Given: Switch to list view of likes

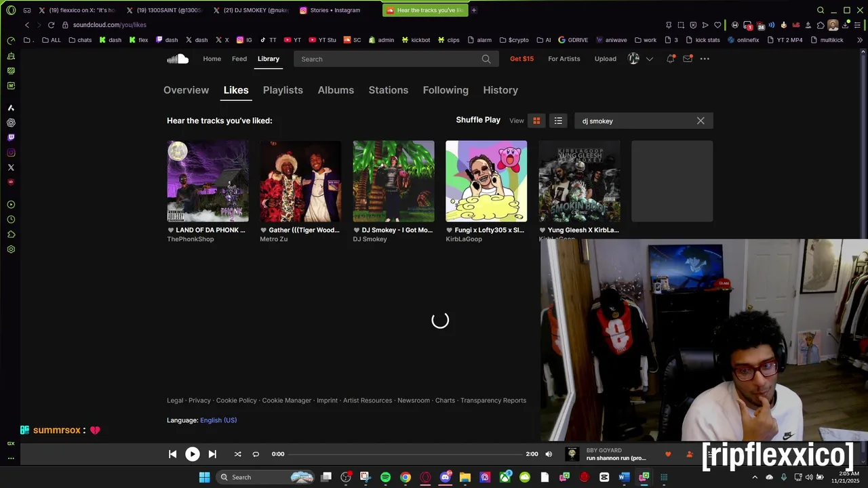Looking at the screenshot, I should coord(558,121).
